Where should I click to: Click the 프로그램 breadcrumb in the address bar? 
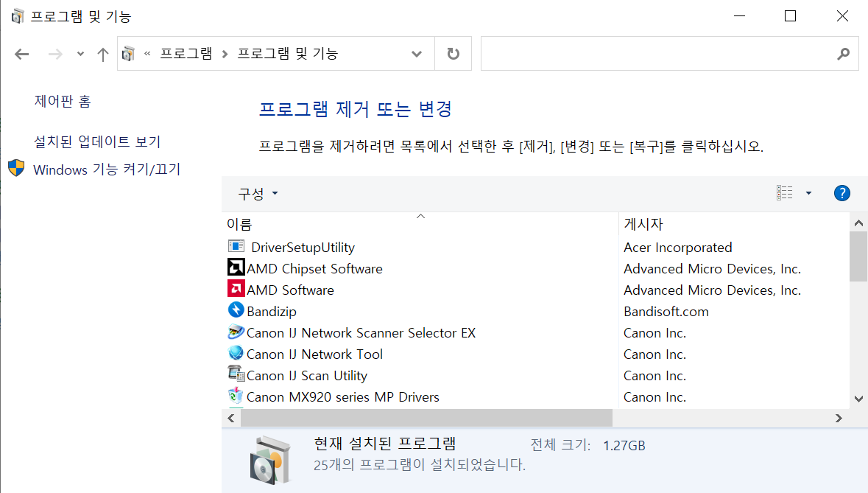click(x=186, y=54)
